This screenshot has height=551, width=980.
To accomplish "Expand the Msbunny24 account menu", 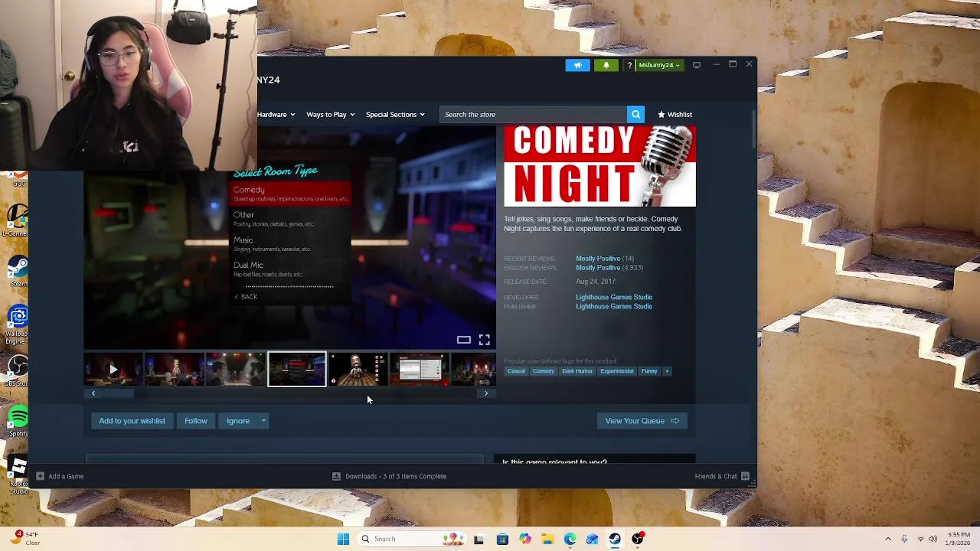I will [659, 65].
